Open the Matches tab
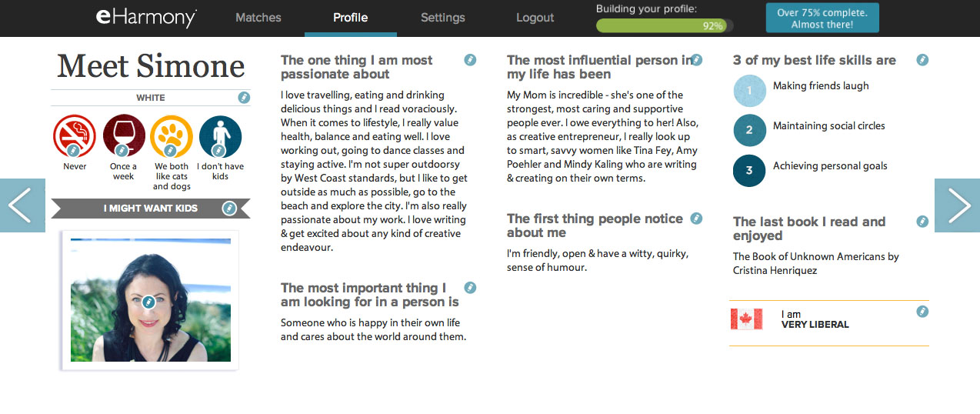Viewport: 980px width, 414px height. (258, 18)
